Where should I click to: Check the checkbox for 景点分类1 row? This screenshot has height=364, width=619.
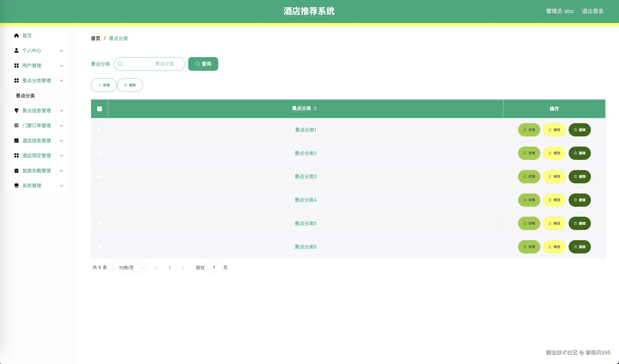click(99, 130)
